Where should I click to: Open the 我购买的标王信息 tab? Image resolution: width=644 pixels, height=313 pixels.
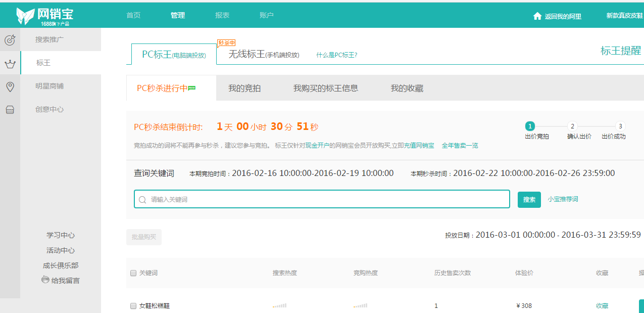point(326,88)
